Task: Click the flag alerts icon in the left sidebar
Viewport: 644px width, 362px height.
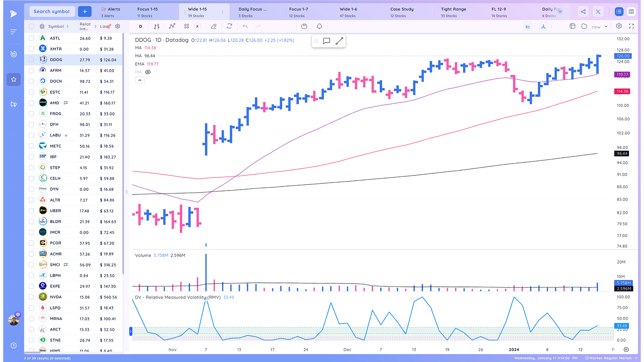Action: [x=14, y=104]
